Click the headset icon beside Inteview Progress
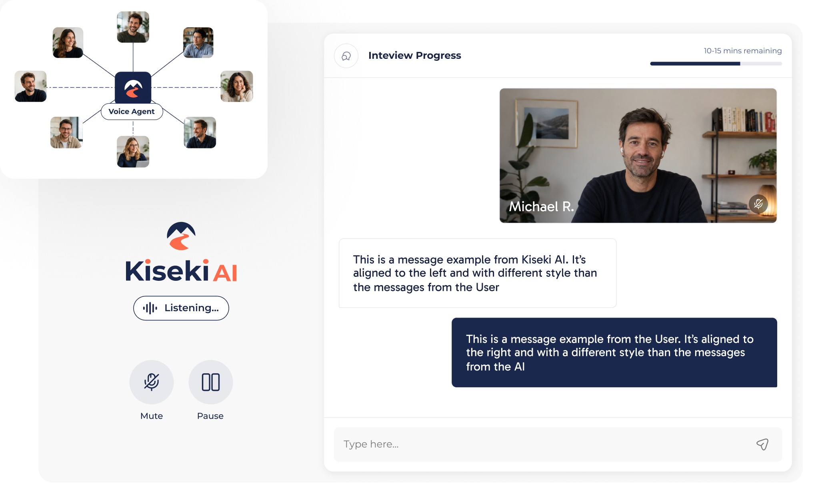The height and width of the screenshot is (504, 840). pos(346,56)
